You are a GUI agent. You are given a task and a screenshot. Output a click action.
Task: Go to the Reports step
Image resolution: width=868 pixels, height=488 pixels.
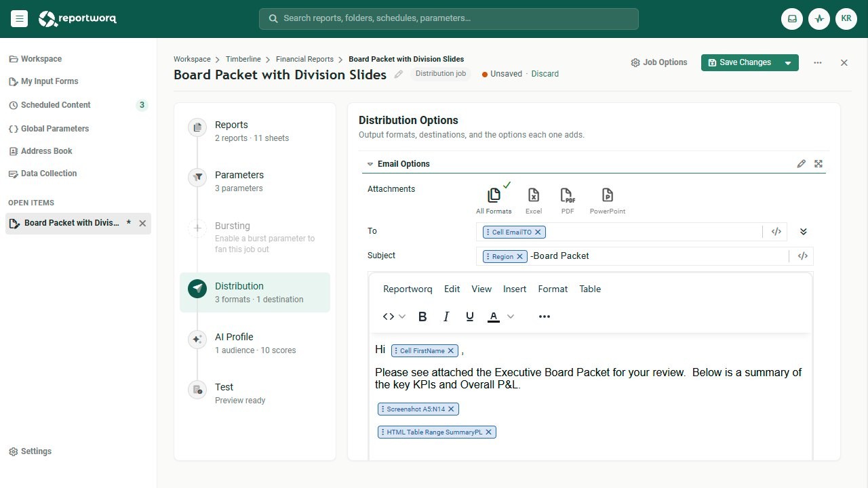coord(255,131)
